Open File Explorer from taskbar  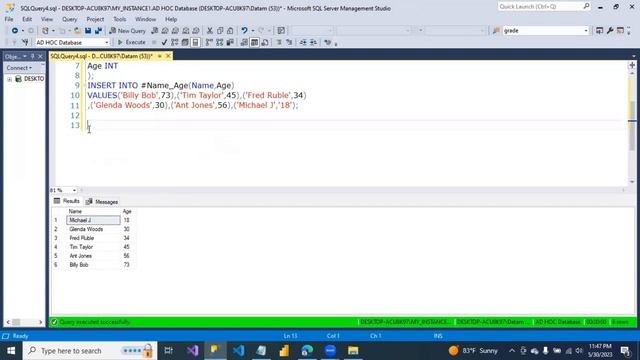[353, 351]
